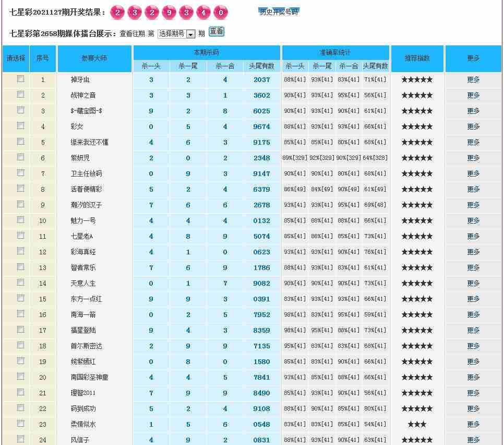Image resolution: width=504 pixels, height=445 pixels.
Task: Click master name 南国彩圣神童
Action: click(x=90, y=378)
